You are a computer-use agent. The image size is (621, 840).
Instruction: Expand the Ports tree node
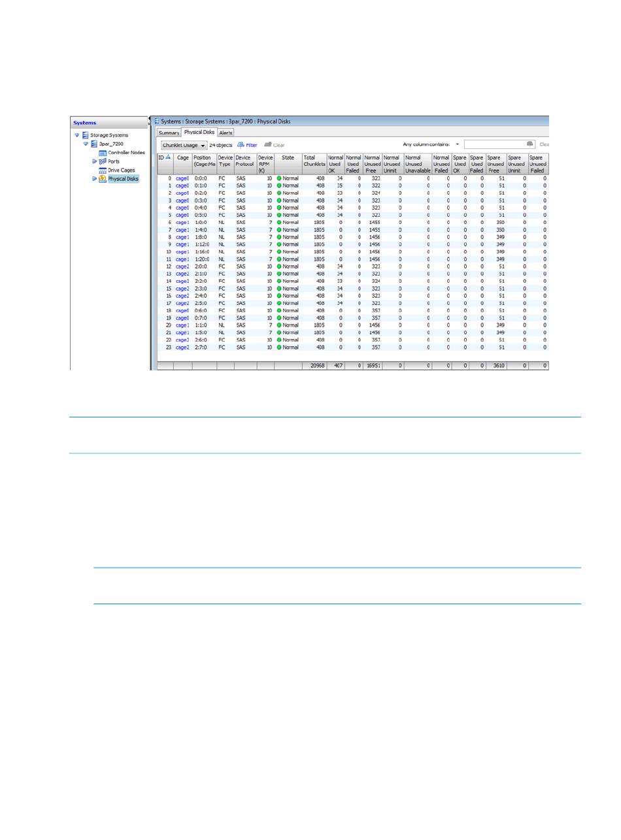(x=94, y=161)
